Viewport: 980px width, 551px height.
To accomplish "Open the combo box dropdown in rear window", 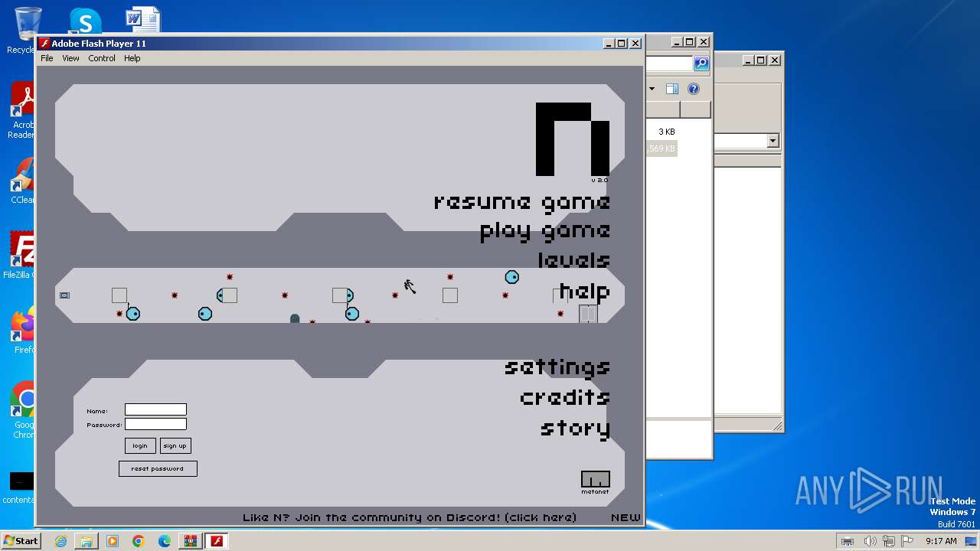I will (773, 141).
